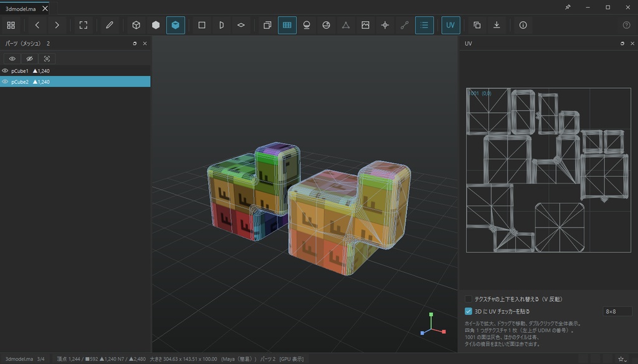
Task: Click the picture texture display icon
Action: coord(365,25)
